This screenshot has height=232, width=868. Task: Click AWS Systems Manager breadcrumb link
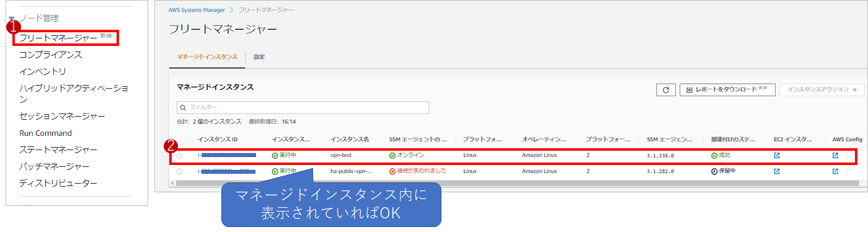[197, 11]
